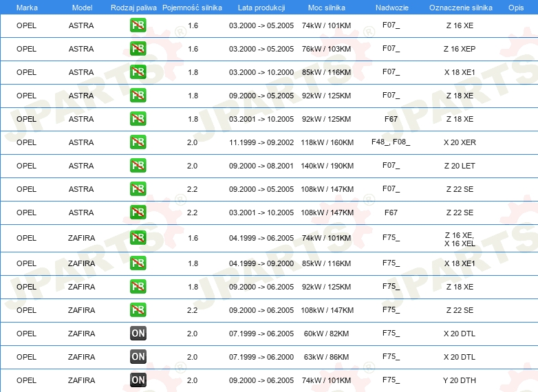Screen dimensions: 538x392
Task: Click ASTRA in the Z 20 LET row
Action: click(x=81, y=166)
